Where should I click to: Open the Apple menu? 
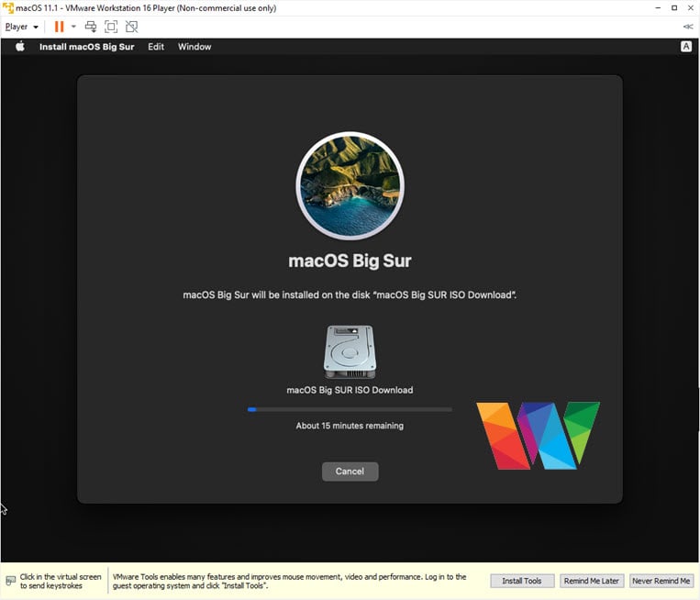20,47
